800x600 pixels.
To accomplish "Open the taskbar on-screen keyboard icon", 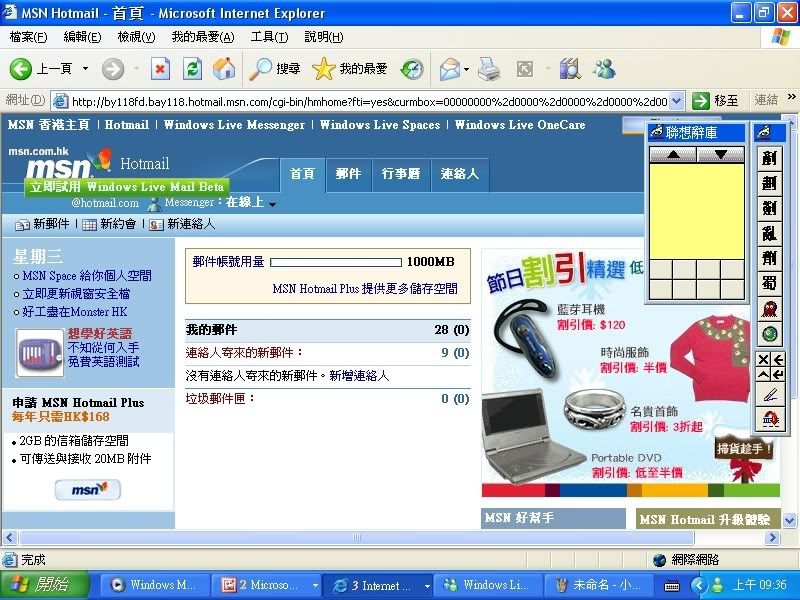I will pos(672,586).
